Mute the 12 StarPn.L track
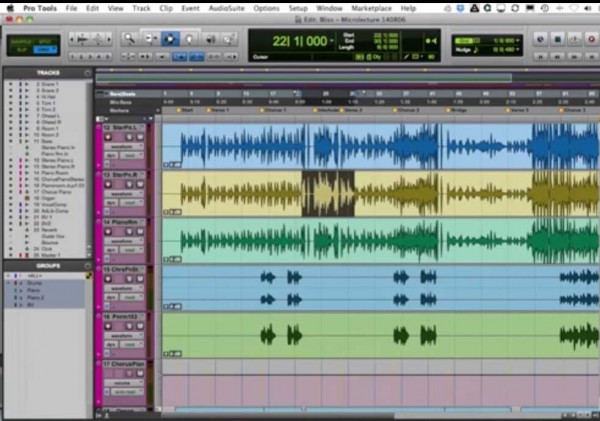Image resolution: width=600 pixels, height=421 pixels. [x=140, y=137]
